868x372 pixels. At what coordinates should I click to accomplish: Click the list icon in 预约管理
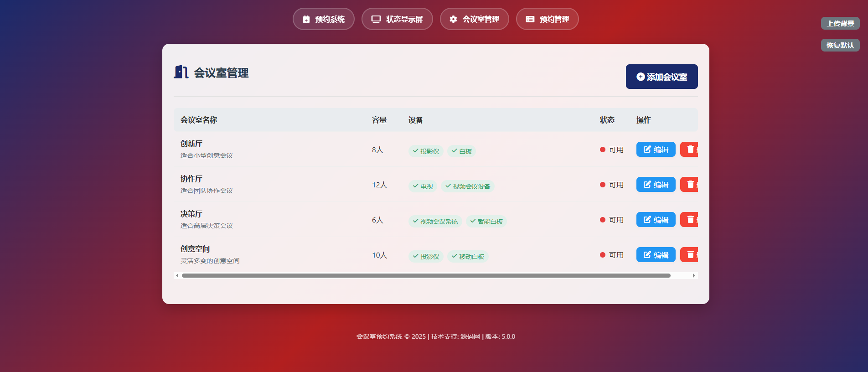pos(530,19)
